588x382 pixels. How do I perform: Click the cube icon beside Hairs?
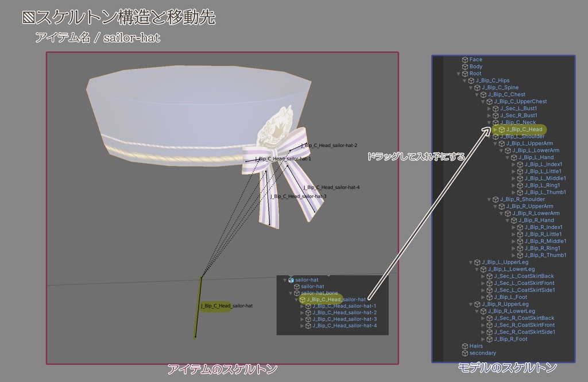465,346
